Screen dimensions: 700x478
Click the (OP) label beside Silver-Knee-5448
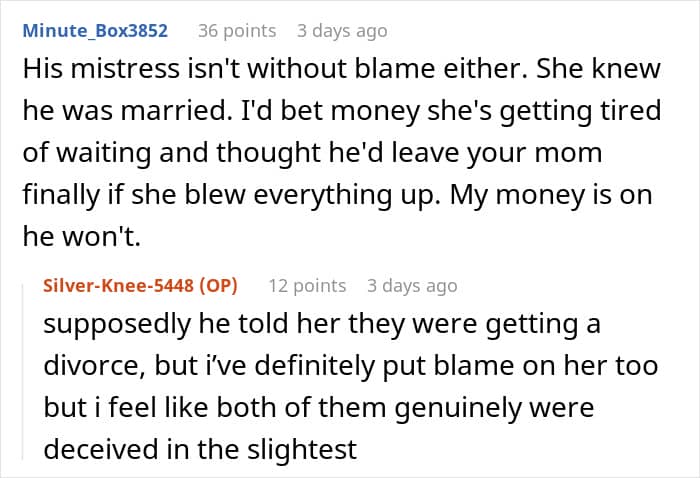click(217, 286)
